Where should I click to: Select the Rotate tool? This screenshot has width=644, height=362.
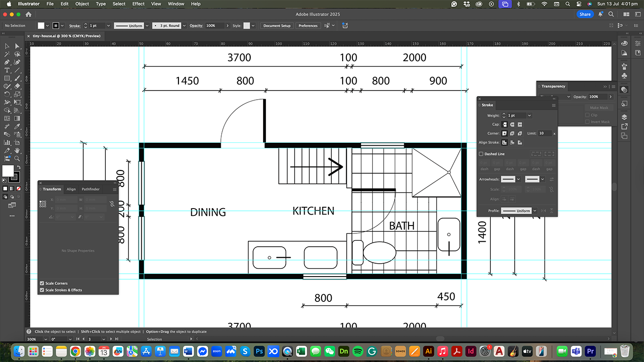tap(7, 94)
